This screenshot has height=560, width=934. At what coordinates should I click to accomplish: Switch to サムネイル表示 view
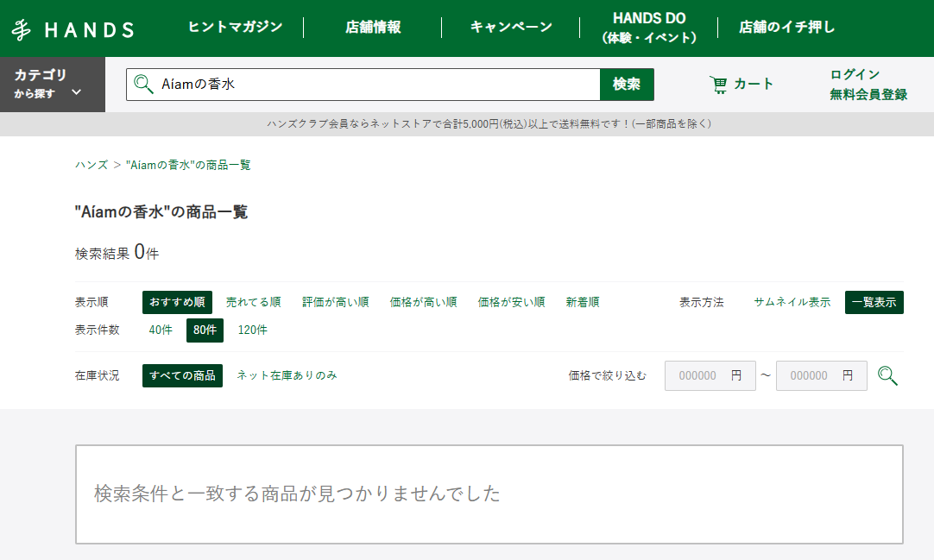tap(792, 302)
